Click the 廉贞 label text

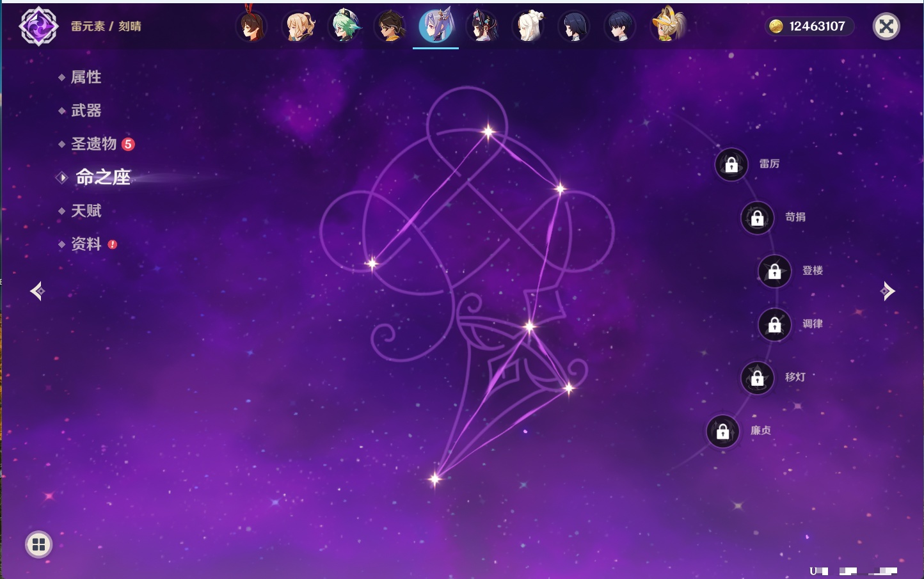[x=761, y=431]
